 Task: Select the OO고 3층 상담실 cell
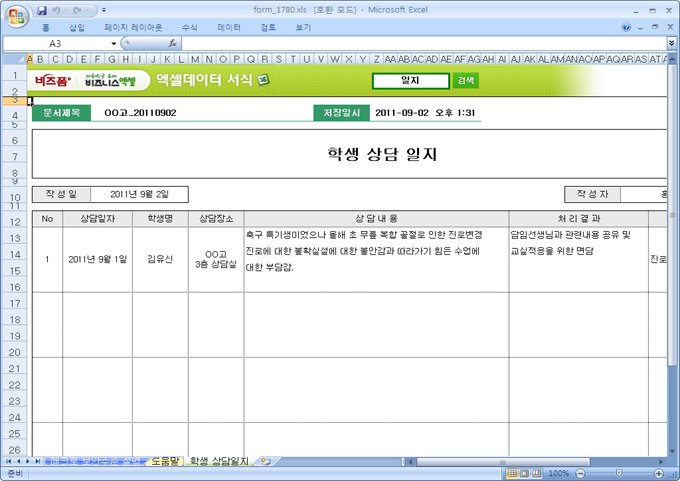[x=216, y=259]
